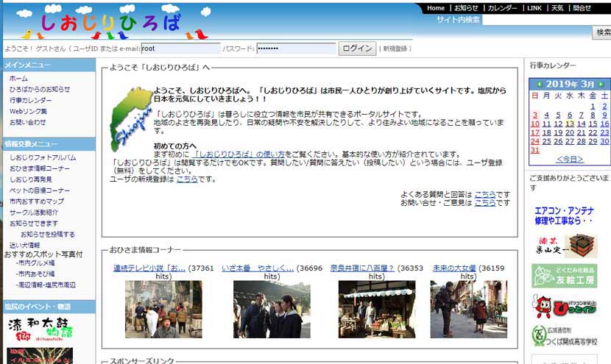Image resolution: width=611 pixels, height=364 pixels.
Task: Open 奈良井宿 vegetable shop thumbnail
Action: point(377,310)
